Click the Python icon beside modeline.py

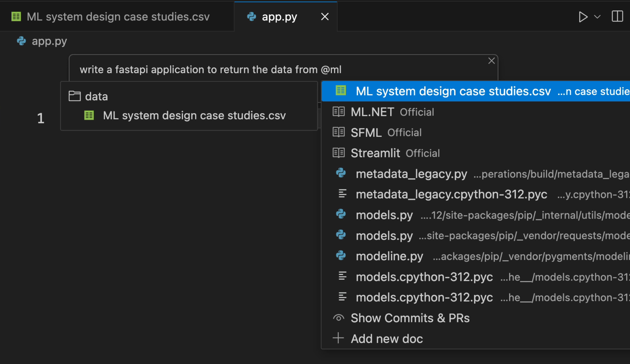coord(341,255)
